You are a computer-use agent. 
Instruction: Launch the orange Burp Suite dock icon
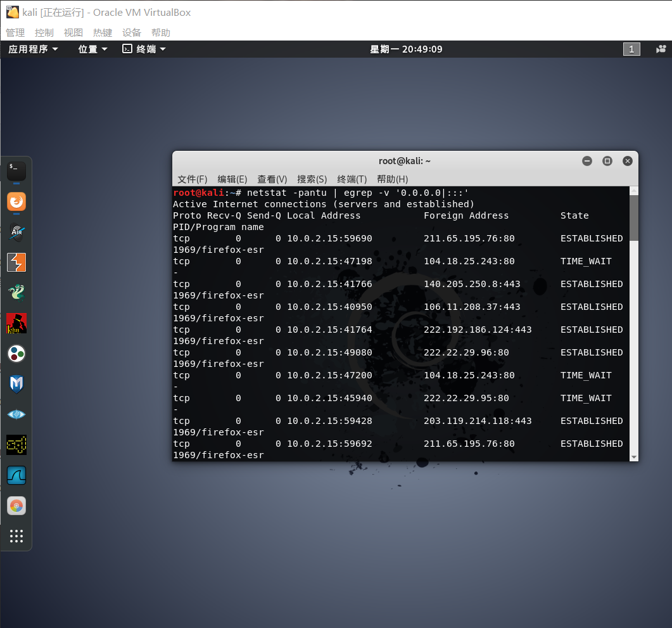click(16, 262)
